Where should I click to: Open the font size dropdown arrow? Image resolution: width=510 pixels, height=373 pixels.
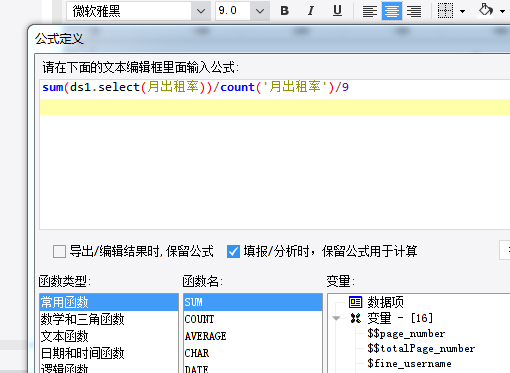pyautogui.click(x=260, y=11)
